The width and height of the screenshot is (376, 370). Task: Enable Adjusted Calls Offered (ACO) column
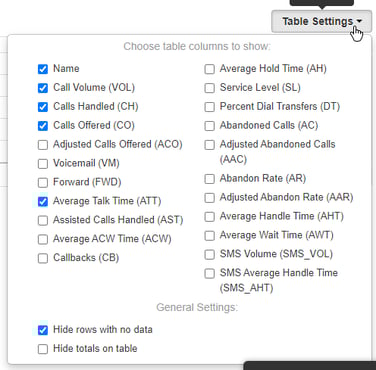43,145
